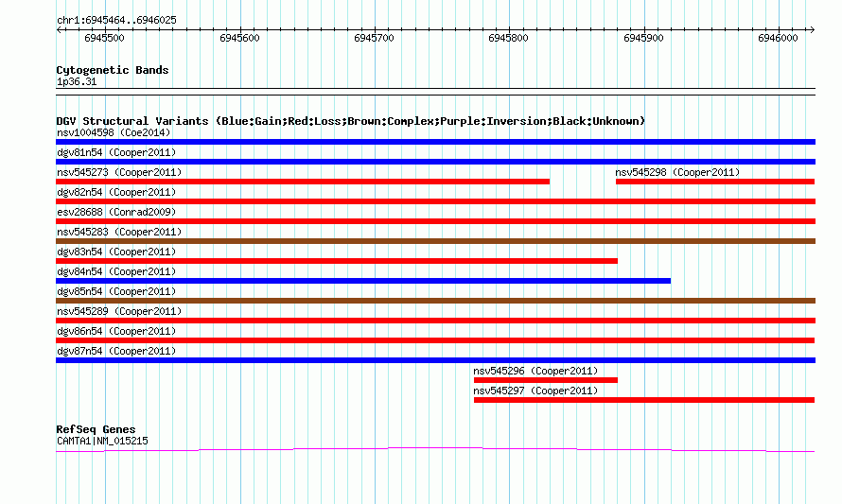Click the dgv87n54 (Cooper2011) label

pos(116,351)
